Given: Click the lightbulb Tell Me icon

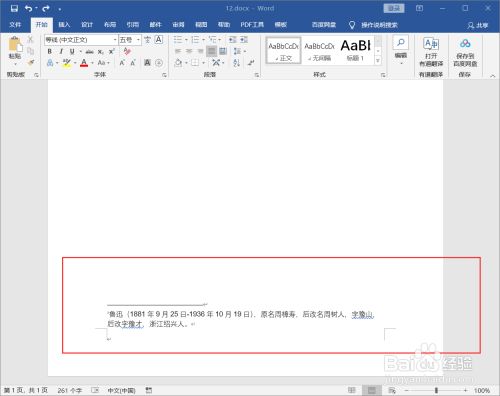Looking at the screenshot, I should [352, 25].
